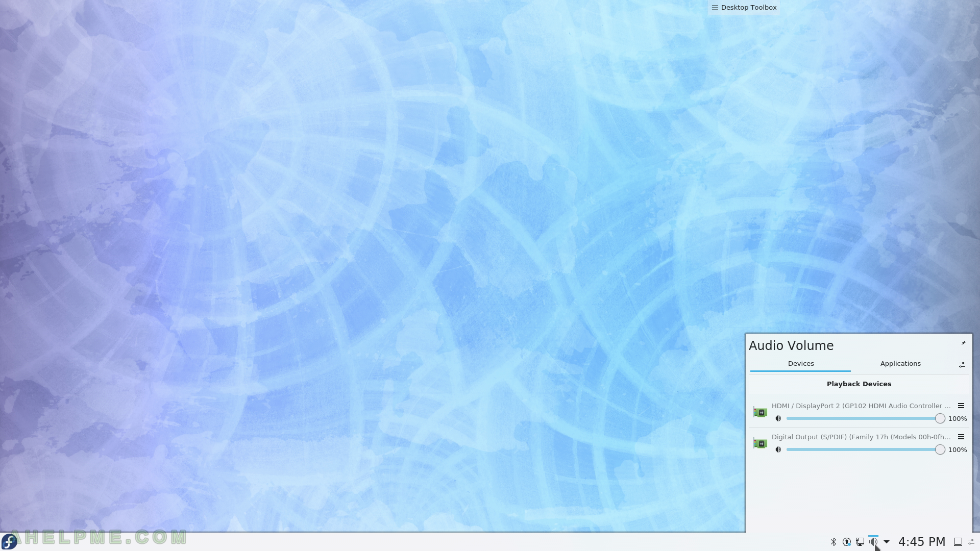
Task: Open hamburger menu for HDMI / DisplayPort 2
Action: pyautogui.click(x=961, y=406)
